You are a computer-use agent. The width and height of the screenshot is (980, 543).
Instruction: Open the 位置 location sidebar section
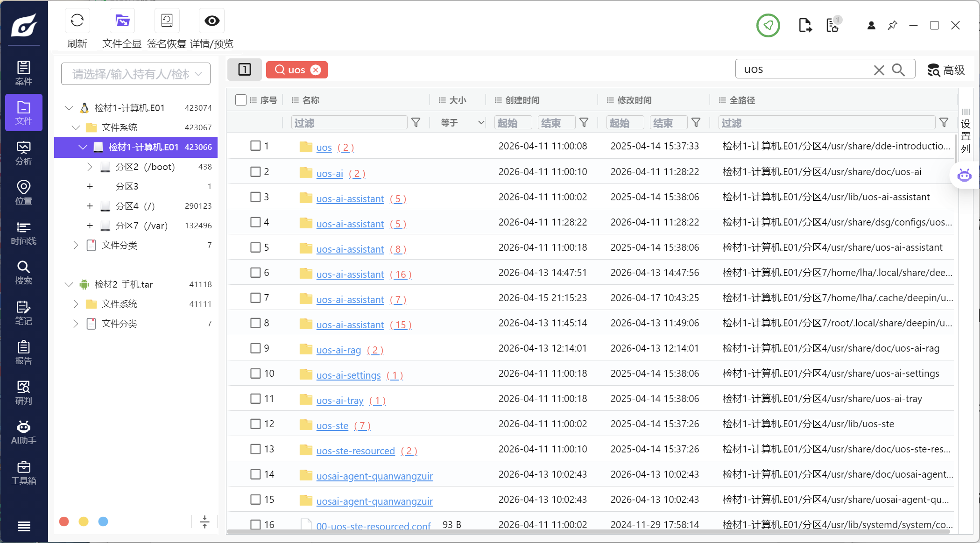[24, 193]
